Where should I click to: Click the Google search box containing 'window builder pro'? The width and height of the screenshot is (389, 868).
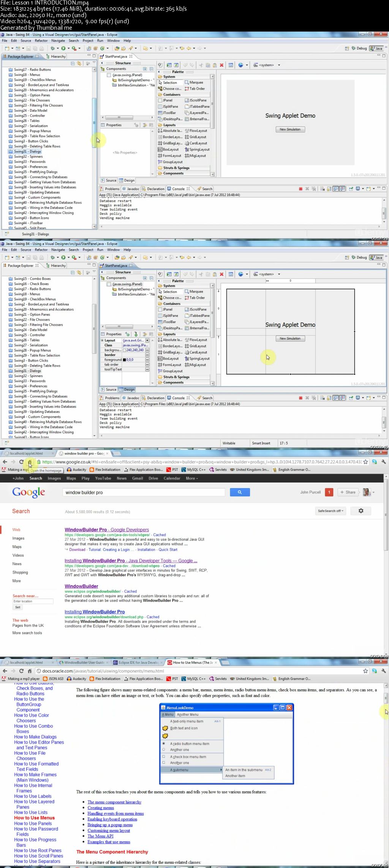[x=144, y=492]
